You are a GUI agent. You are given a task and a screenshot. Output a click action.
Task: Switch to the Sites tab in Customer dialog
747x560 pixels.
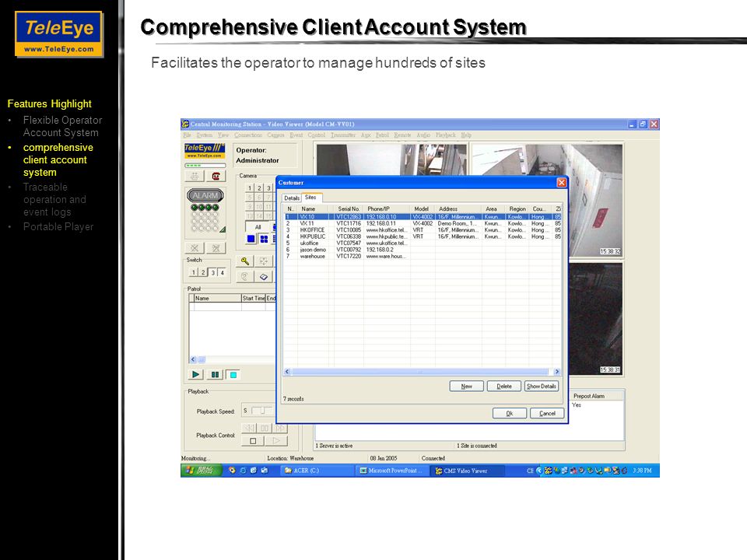click(310, 197)
